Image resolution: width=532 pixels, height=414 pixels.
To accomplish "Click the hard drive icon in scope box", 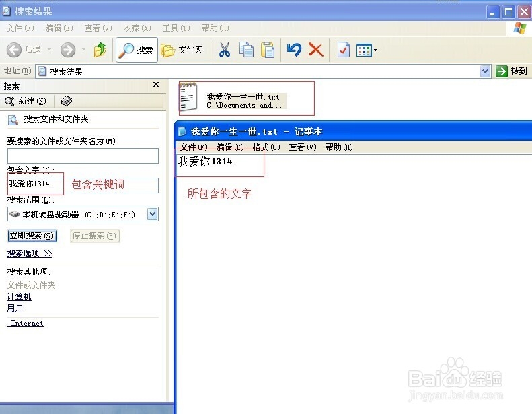I will tap(15, 214).
